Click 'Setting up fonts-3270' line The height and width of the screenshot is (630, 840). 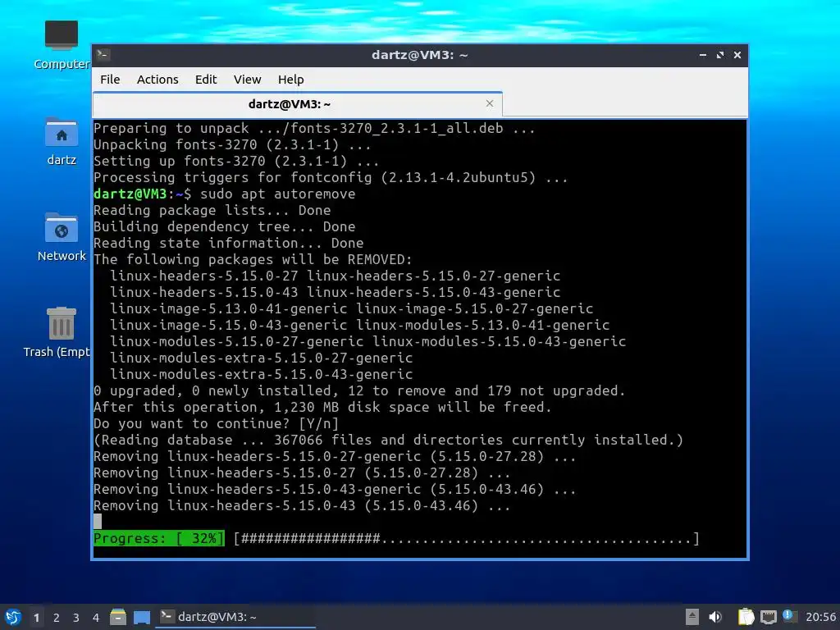pyautogui.click(x=236, y=162)
